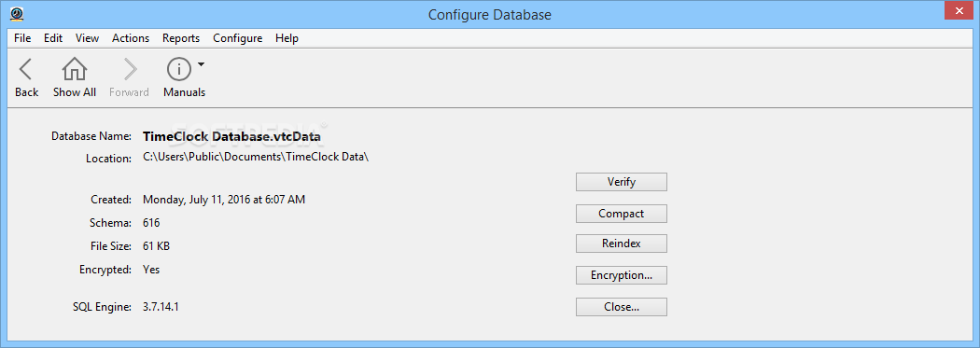980x348 pixels.
Task: Open the Manuals info icon
Action: tap(179, 69)
